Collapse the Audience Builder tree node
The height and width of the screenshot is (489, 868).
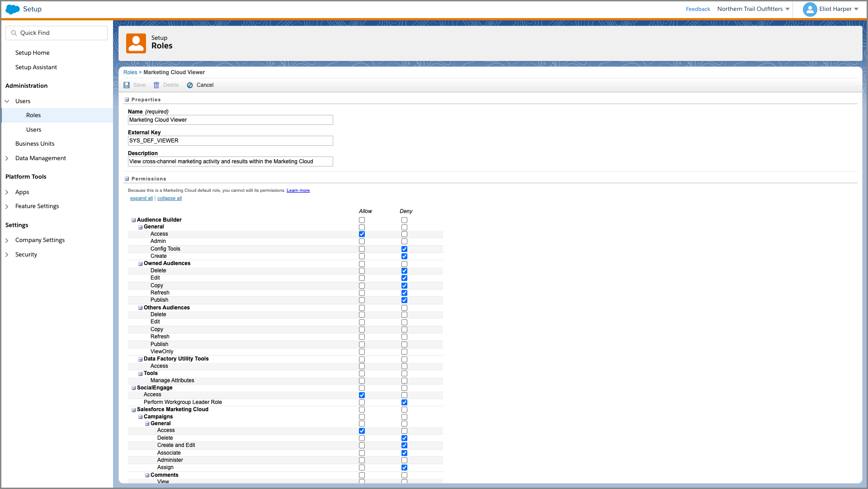pyautogui.click(x=134, y=220)
